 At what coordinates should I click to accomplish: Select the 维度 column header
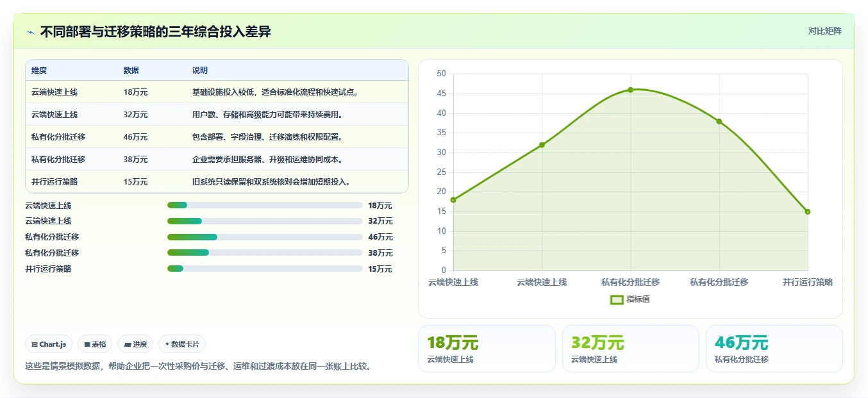39,70
